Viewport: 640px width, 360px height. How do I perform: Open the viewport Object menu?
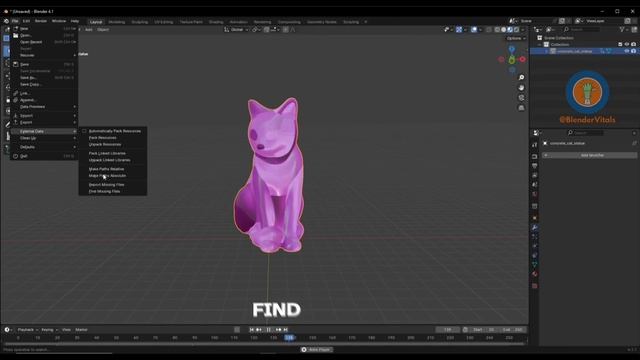tap(103, 30)
